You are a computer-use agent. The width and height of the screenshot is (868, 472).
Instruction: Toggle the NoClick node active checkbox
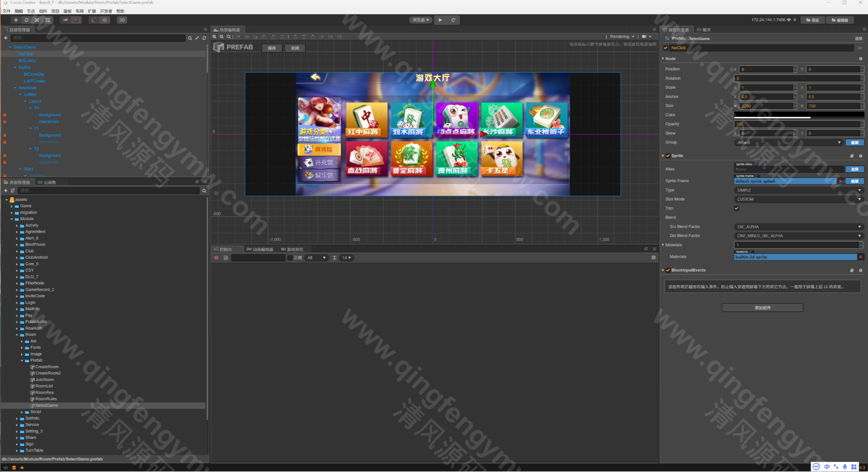click(665, 48)
